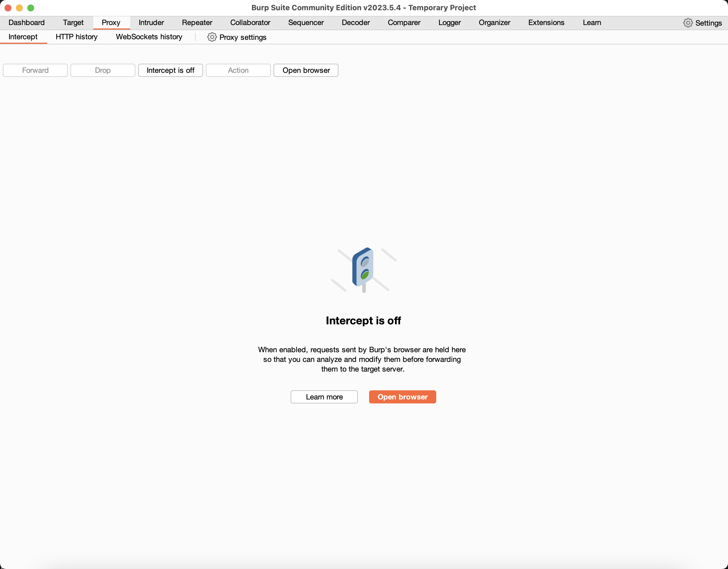The width and height of the screenshot is (728, 569).
Task: Click the orange Open browser button
Action: (402, 397)
